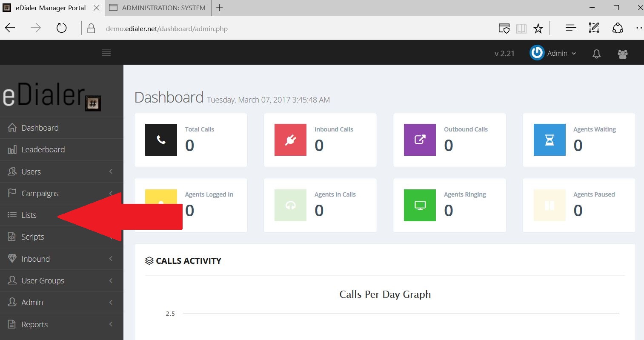Image resolution: width=644 pixels, height=340 pixels.
Task: Open Leaderboard in the sidebar
Action: tap(62, 150)
